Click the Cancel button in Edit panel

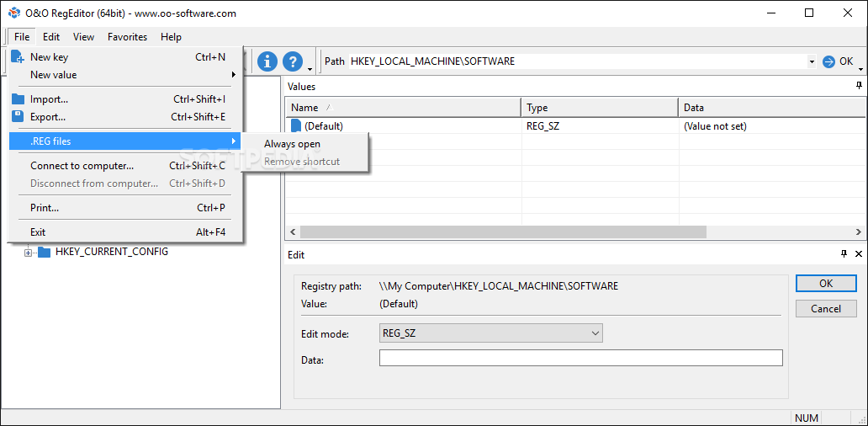tap(826, 309)
